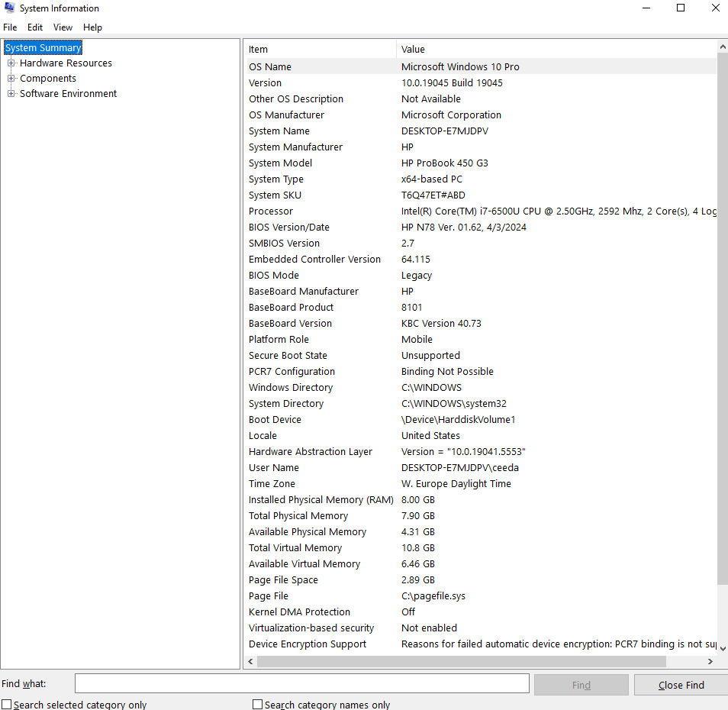The height and width of the screenshot is (710, 728).
Task: Select the Total Virtual Memory row
Action: 480,547
